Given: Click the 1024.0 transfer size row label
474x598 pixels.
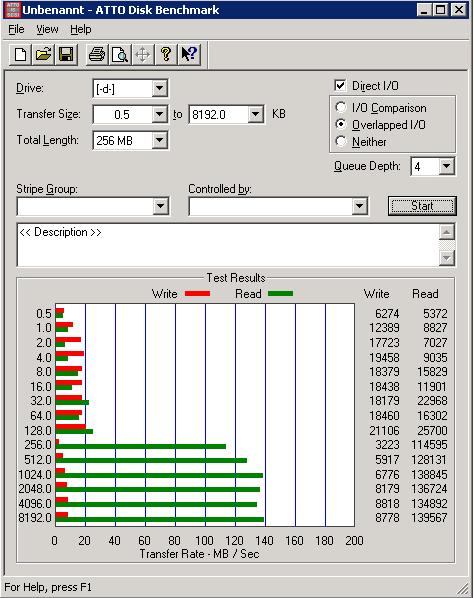Looking at the screenshot, I should [35, 474].
